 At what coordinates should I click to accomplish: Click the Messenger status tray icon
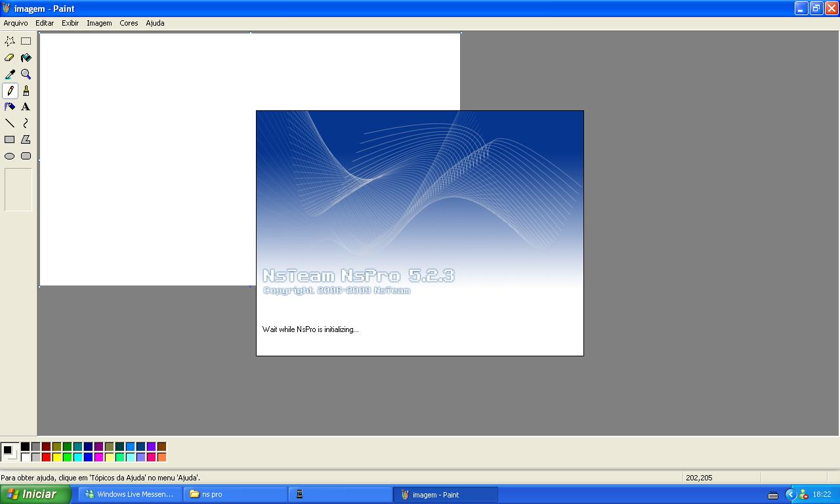click(x=804, y=495)
